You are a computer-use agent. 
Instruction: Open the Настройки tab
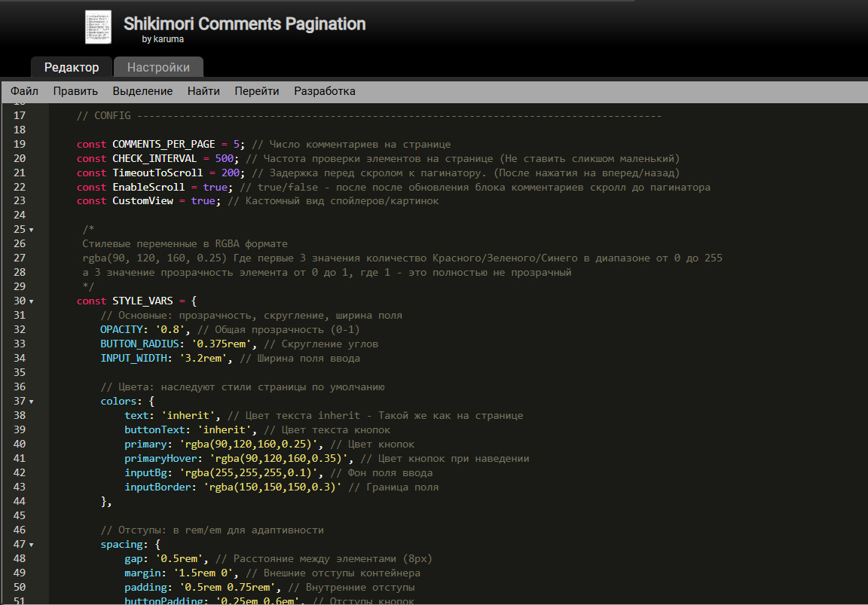(158, 67)
